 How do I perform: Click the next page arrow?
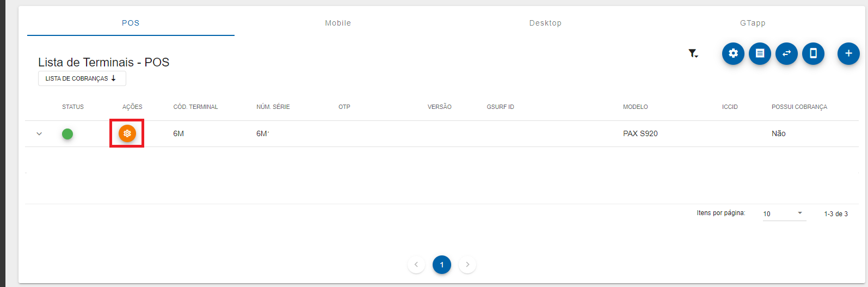click(x=467, y=265)
